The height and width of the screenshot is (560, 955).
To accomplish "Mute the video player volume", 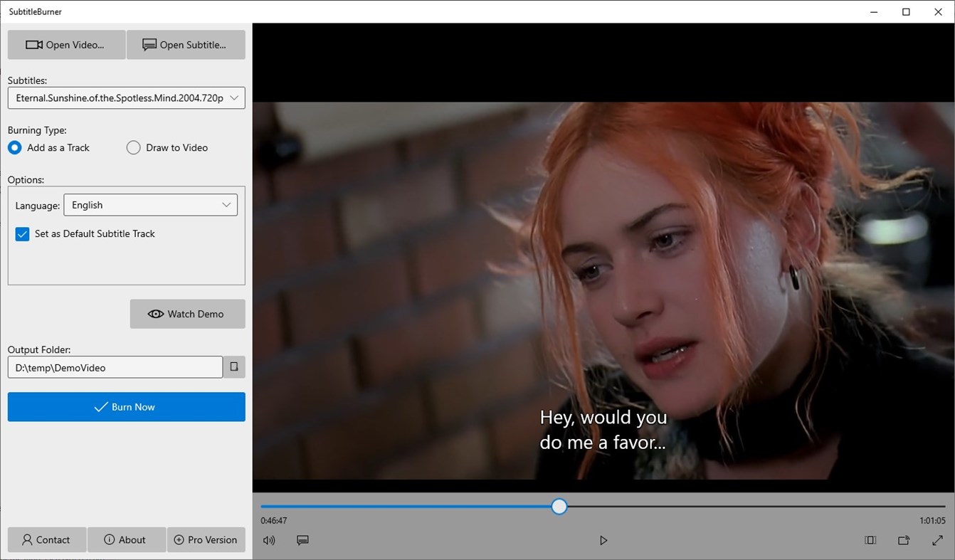I will [268, 540].
